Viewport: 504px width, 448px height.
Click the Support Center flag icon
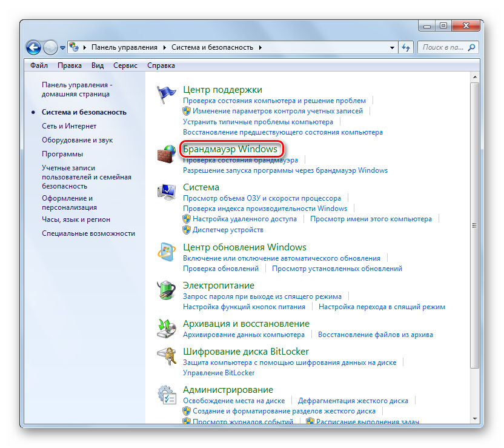click(166, 96)
